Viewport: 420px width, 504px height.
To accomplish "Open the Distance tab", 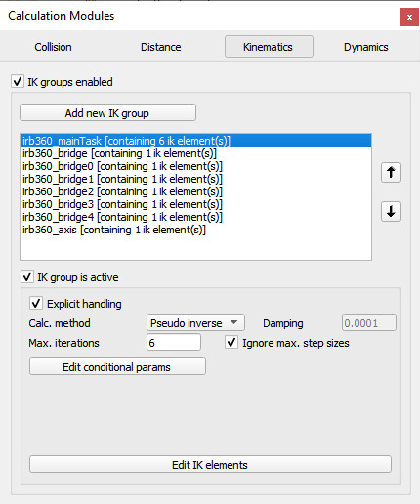I will [160, 47].
